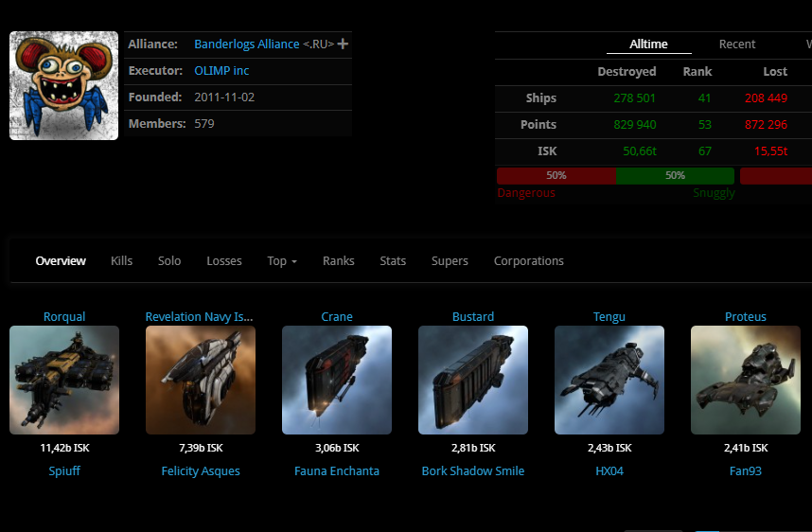Open the Rorqual ship thumbnail
This screenshot has height=532, width=812.
tap(64, 380)
